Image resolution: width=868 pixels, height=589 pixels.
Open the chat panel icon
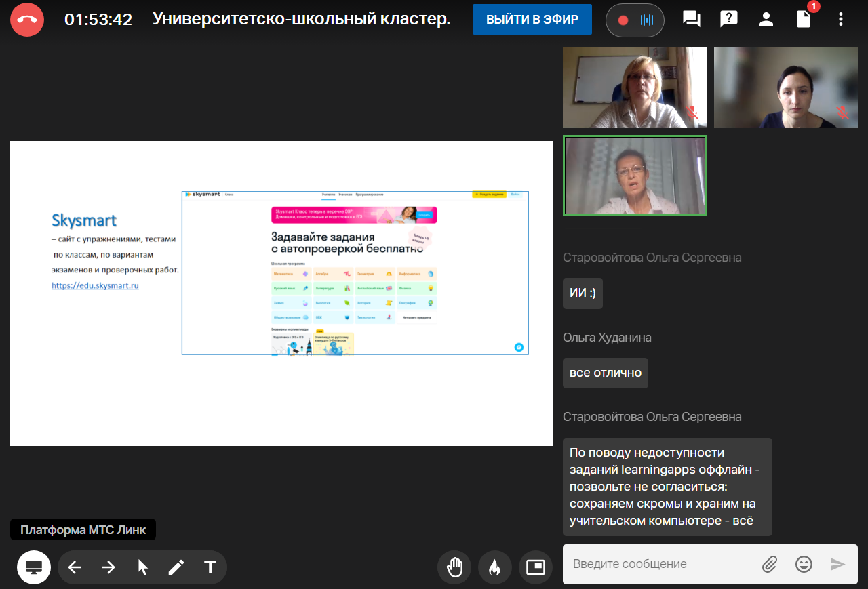click(691, 20)
